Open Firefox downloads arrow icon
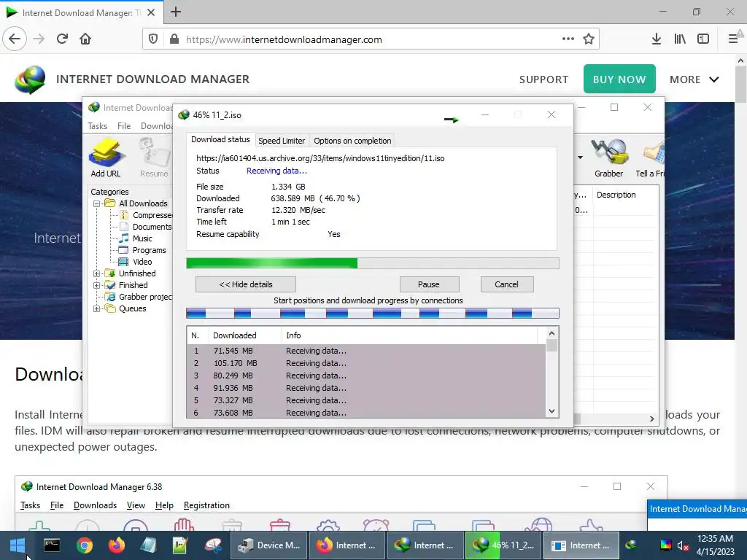The height and width of the screenshot is (560, 747). pos(657,39)
